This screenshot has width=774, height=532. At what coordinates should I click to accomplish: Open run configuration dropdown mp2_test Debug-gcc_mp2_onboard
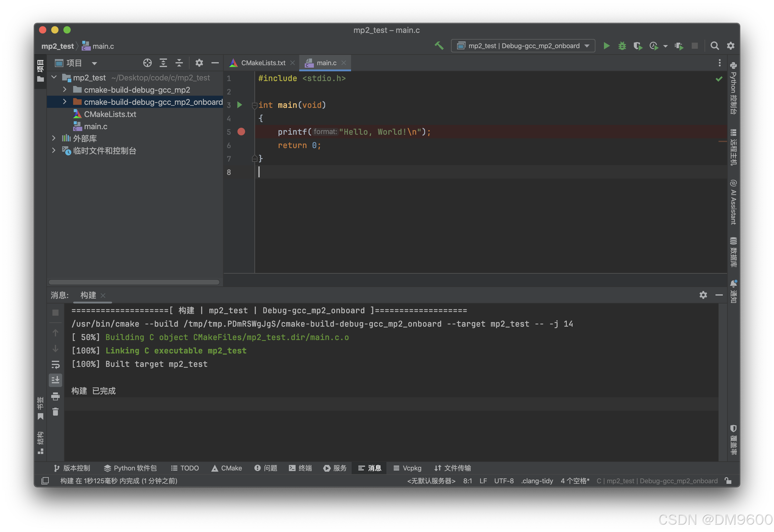tap(523, 46)
